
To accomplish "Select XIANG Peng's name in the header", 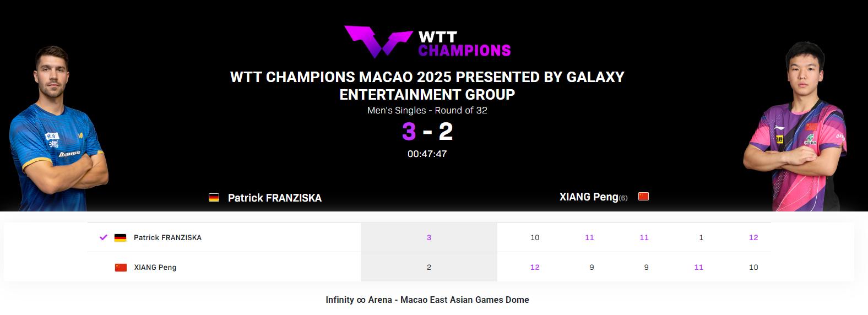I will [588, 197].
